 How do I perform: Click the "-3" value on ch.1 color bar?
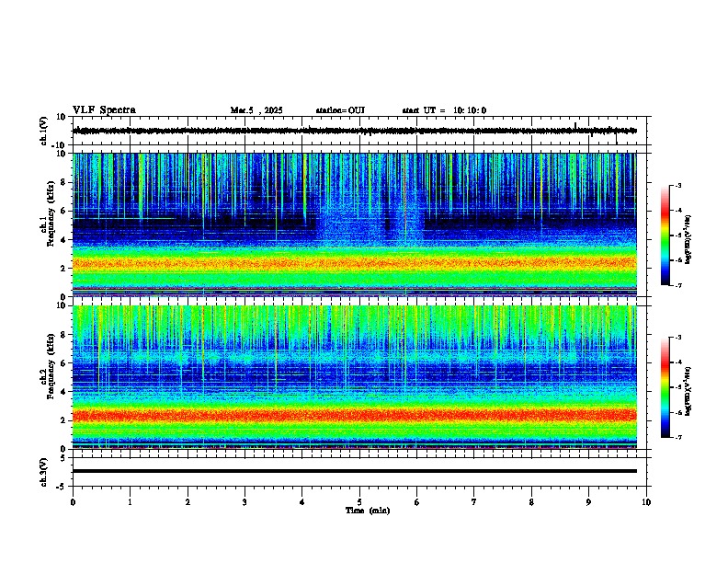tap(678, 185)
